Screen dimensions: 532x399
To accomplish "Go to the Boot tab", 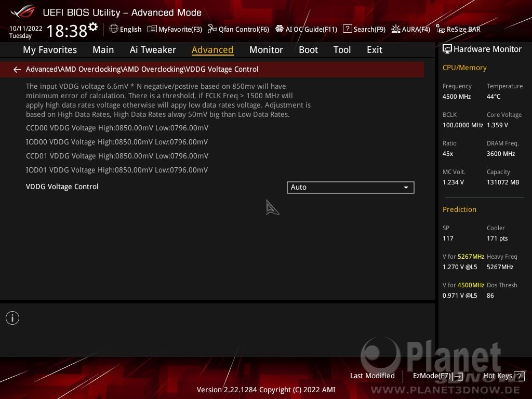I will 308,50.
